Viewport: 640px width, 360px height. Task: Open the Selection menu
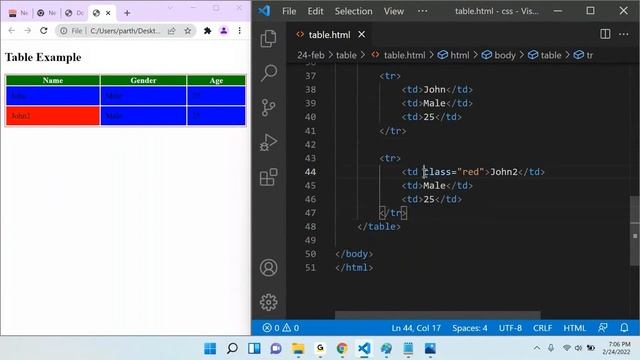(353, 11)
